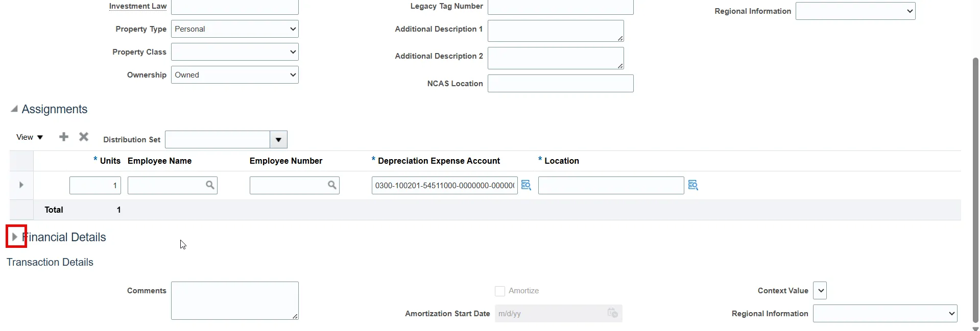Open the Location search icon
Image resolution: width=980 pixels, height=331 pixels.
693,185
